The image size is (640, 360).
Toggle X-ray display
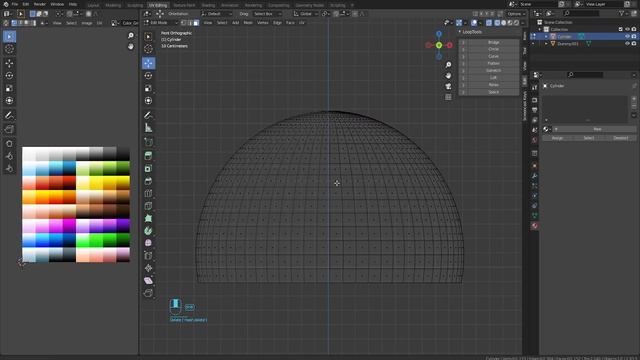(x=489, y=23)
